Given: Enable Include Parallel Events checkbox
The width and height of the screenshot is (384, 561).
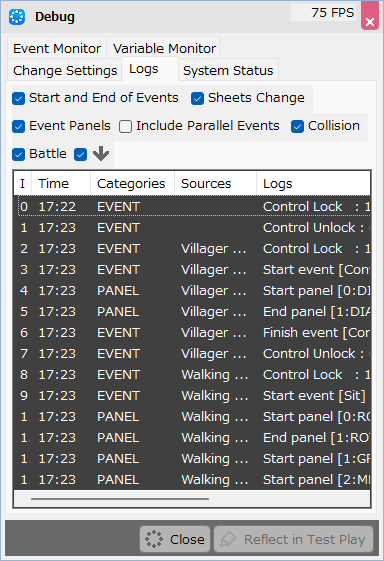Looking at the screenshot, I should [125, 126].
